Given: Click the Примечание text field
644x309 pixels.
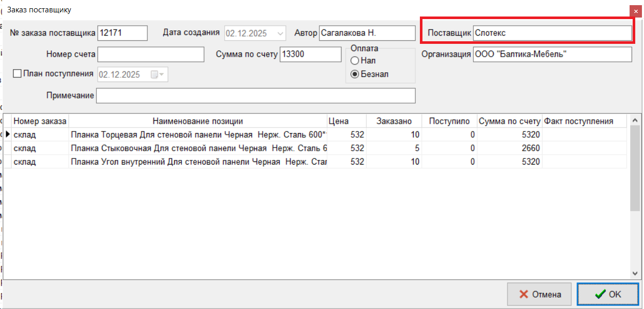Looking at the screenshot, I should coord(255,96).
